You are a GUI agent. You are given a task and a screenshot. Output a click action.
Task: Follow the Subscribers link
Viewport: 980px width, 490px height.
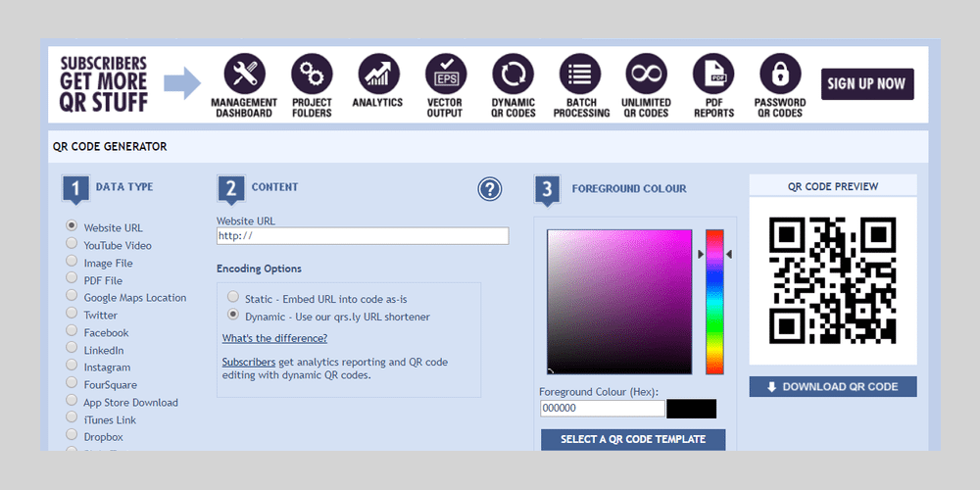pos(249,362)
